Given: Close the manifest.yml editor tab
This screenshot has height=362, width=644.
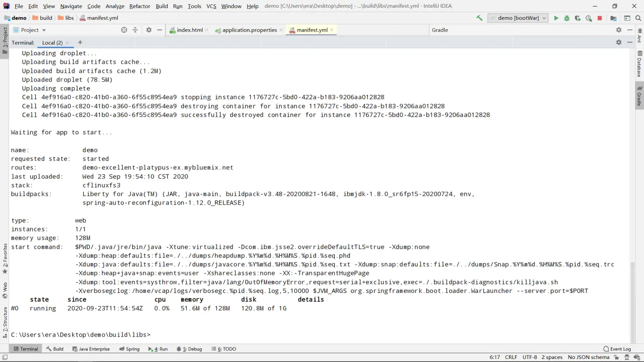Looking at the screenshot, I should pos(332,30).
